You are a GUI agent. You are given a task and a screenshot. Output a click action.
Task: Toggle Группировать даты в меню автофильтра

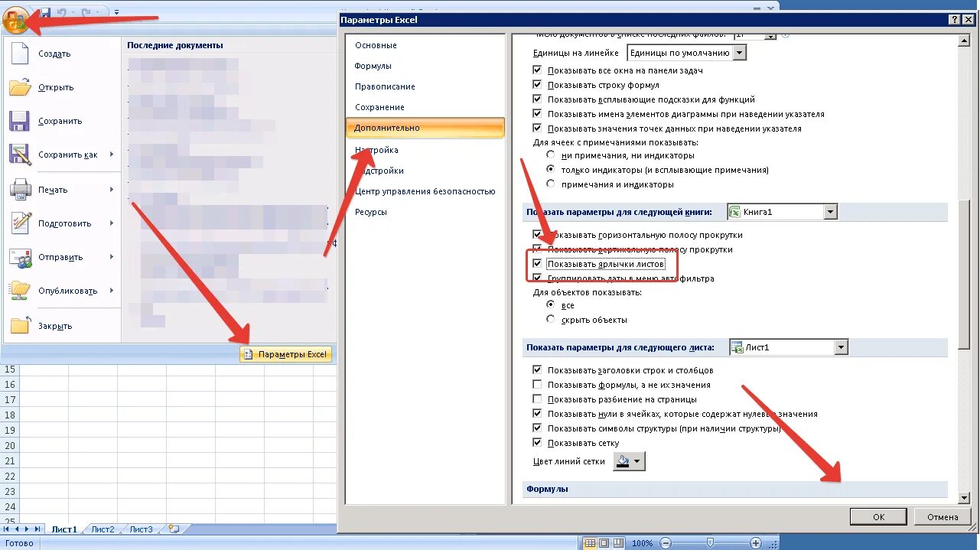tap(538, 278)
